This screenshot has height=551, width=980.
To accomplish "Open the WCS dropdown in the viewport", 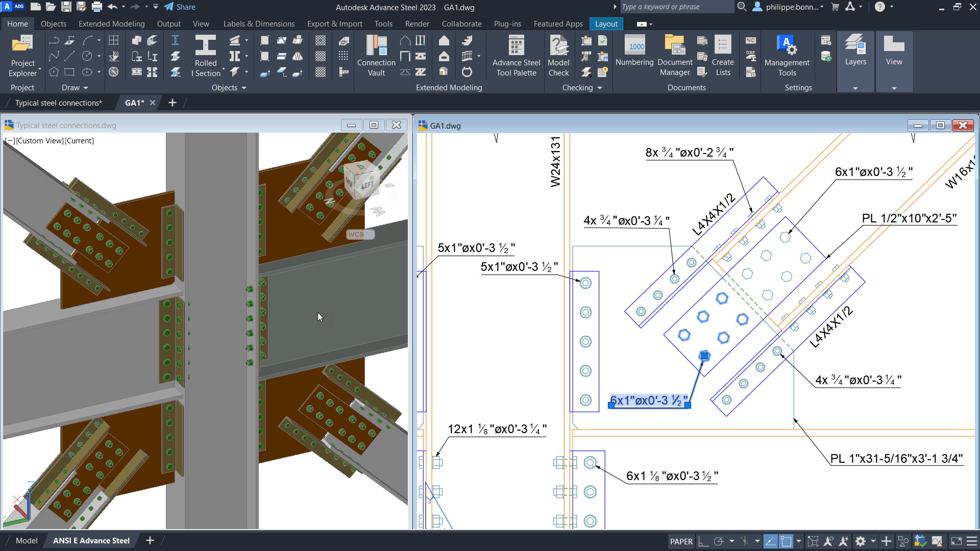I will pyautogui.click(x=360, y=235).
